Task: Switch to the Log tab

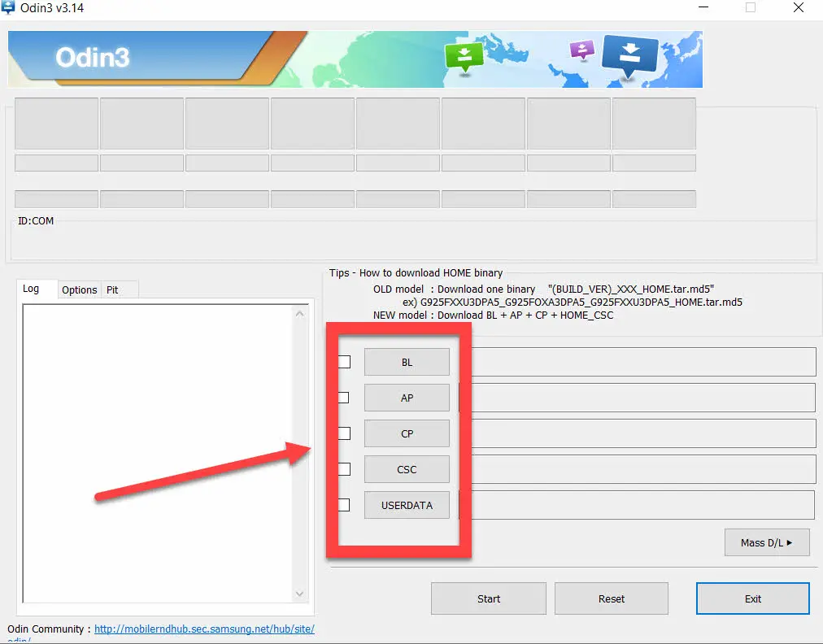Action: point(31,289)
